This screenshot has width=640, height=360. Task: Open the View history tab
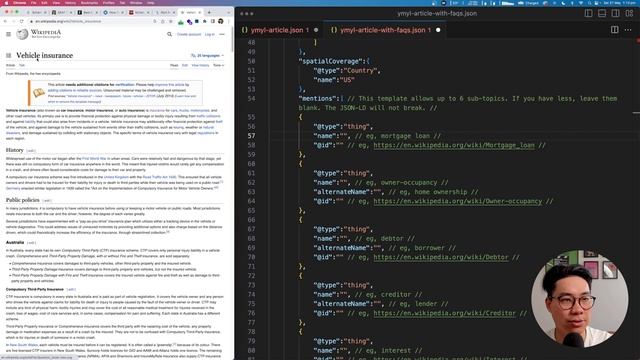pyautogui.click(x=200, y=65)
